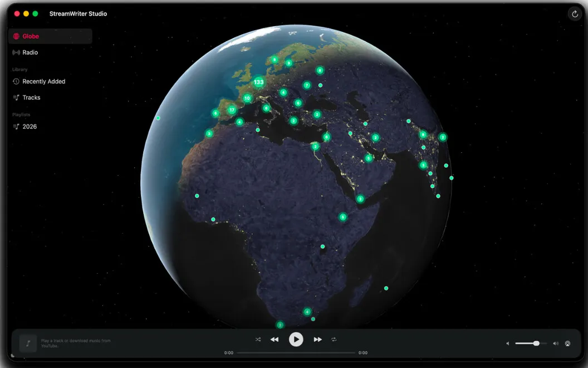Click the Recently Added clock icon
The height and width of the screenshot is (368, 588).
[16, 81]
